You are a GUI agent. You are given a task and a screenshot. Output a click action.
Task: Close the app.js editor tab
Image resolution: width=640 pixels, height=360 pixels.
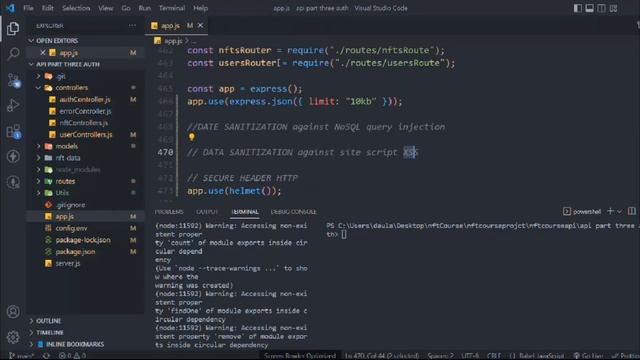coord(200,25)
